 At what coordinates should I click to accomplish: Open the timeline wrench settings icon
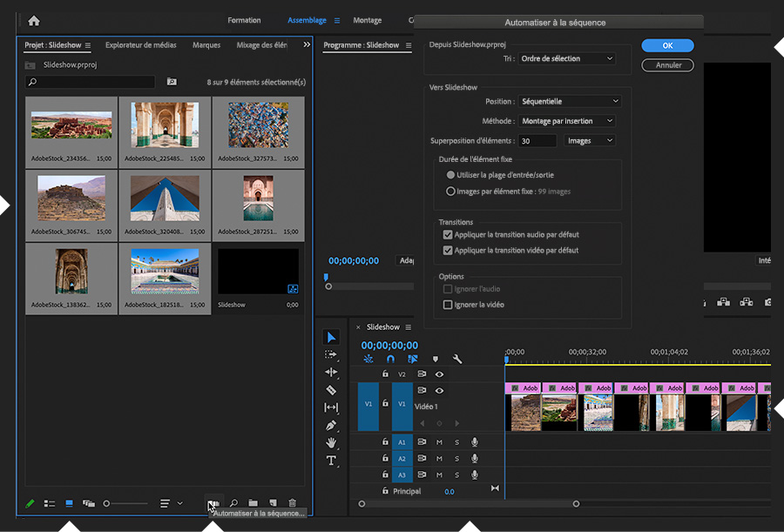457,359
